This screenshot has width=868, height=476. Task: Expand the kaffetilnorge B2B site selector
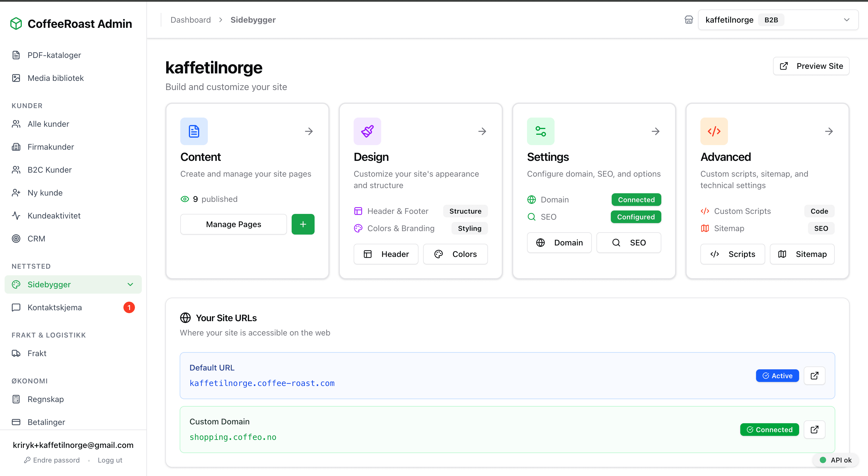(x=847, y=19)
